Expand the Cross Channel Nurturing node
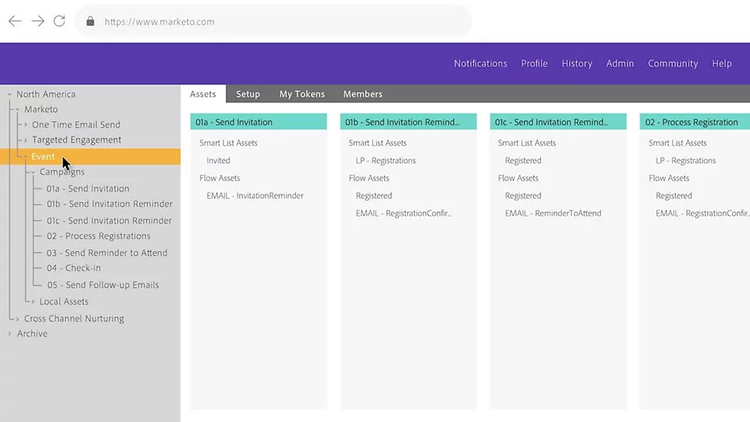Screen dimensions: 750x422 click(x=17, y=319)
